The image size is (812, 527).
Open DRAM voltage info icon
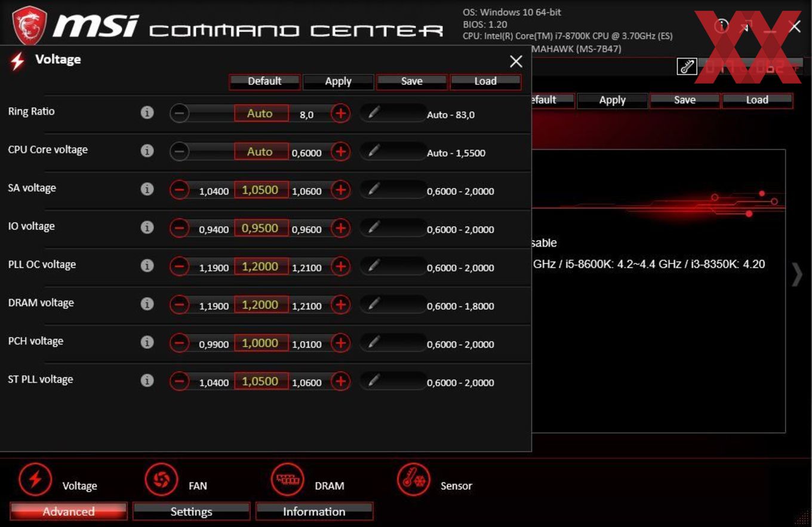click(x=147, y=304)
